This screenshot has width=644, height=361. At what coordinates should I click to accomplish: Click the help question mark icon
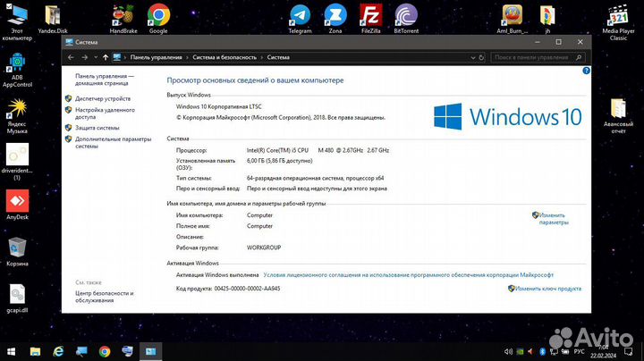pos(586,71)
